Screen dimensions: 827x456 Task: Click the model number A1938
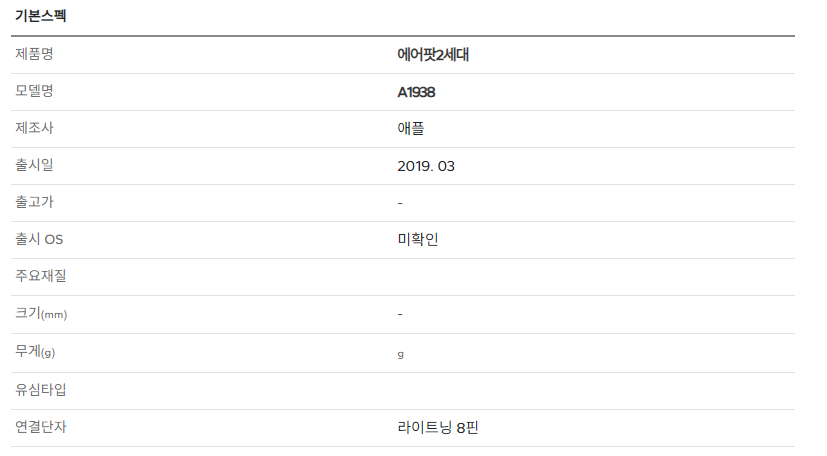point(416,92)
